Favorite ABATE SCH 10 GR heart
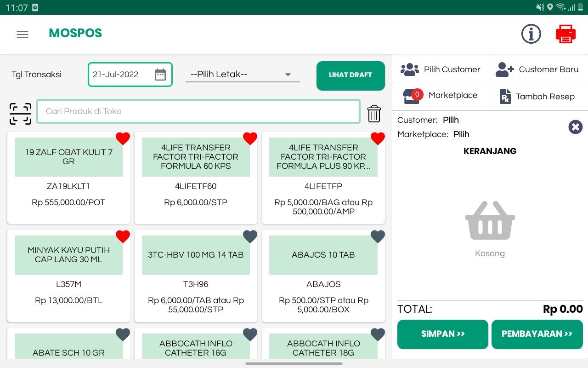This screenshot has width=588, height=368. click(x=123, y=334)
